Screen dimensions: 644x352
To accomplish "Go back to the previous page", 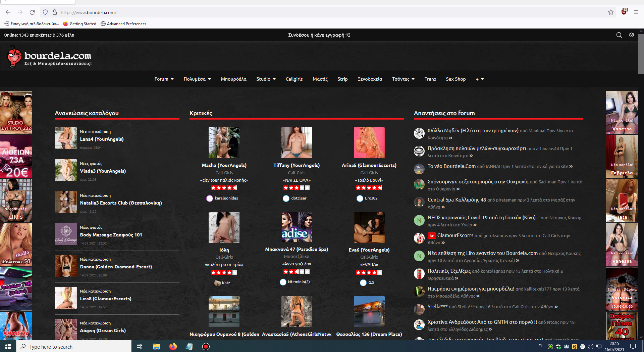I will (8, 12).
